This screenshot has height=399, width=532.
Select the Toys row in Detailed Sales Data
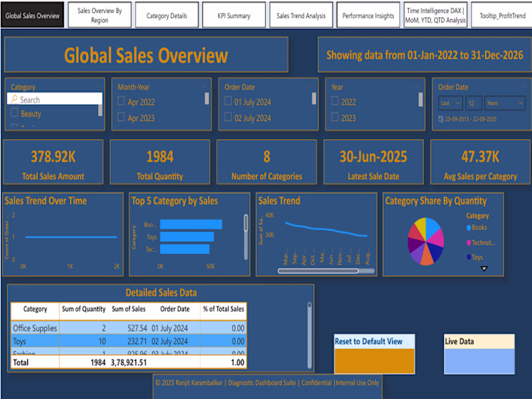tap(128, 341)
